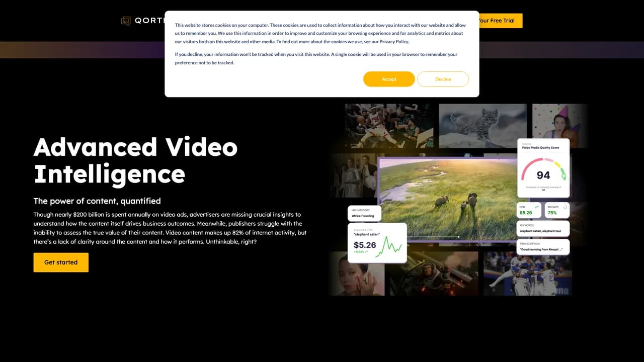Click the Advanced Video Intelligence heading
The height and width of the screenshot is (362, 644).
pyautogui.click(x=135, y=160)
